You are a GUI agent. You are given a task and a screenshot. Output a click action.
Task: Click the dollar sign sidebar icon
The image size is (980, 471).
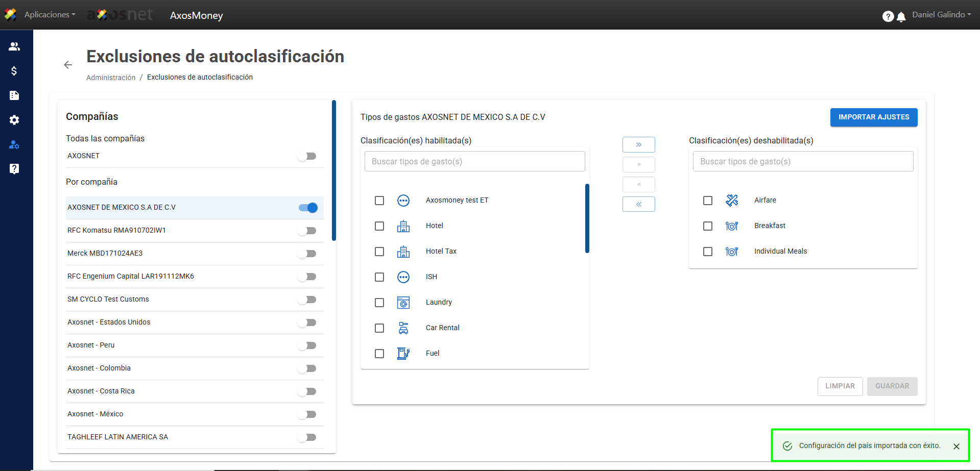[14, 71]
